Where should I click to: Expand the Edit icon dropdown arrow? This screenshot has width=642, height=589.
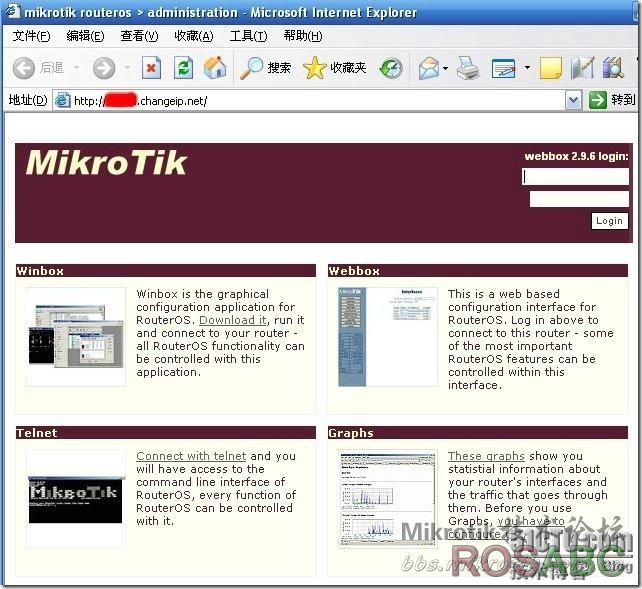(x=527, y=68)
